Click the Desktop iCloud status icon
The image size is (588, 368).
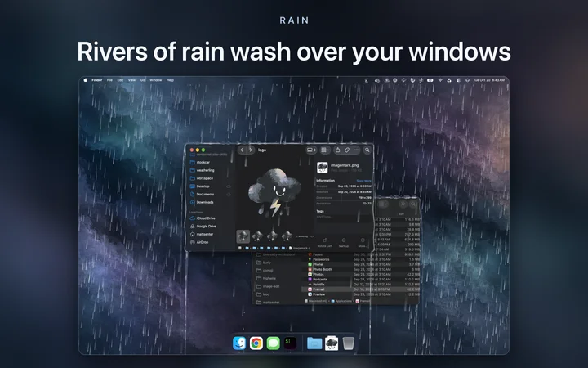(x=229, y=186)
